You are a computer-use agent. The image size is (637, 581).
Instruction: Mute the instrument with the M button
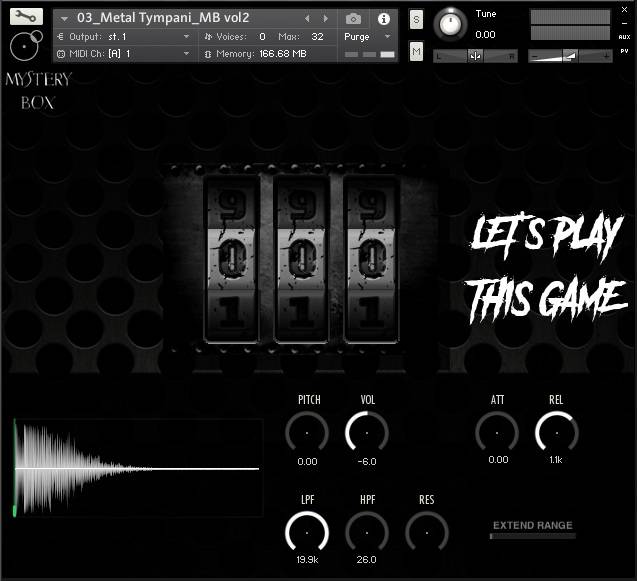[416, 51]
